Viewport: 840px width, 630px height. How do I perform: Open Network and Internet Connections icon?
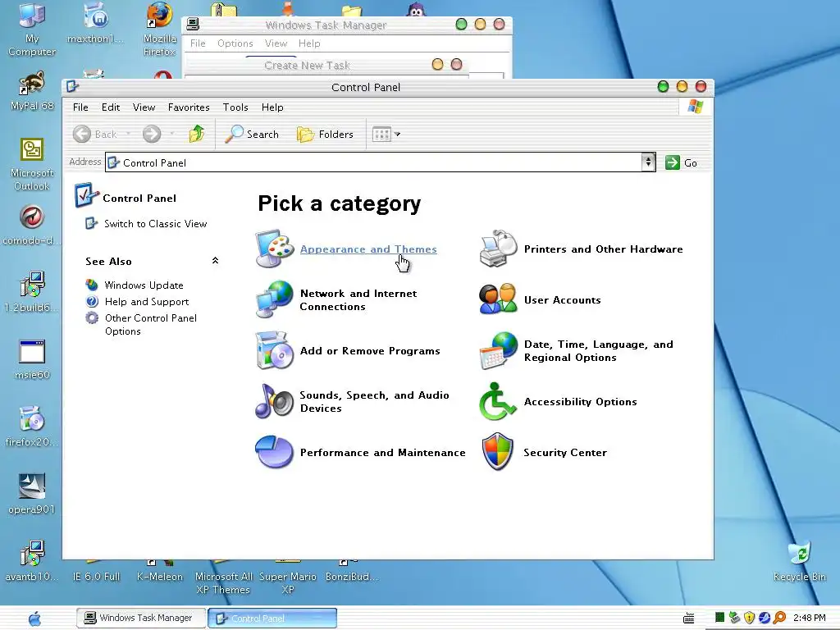[x=274, y=299]
